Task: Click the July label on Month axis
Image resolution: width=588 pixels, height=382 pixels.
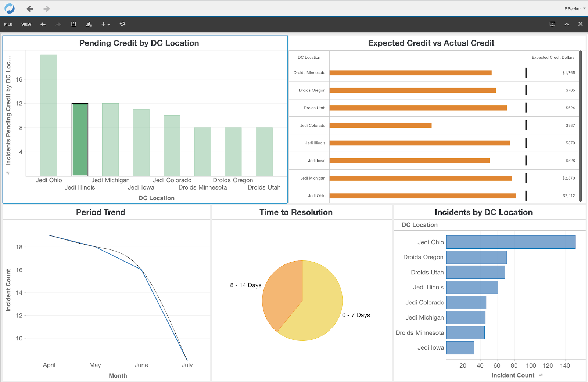Action: coord(187,365)
